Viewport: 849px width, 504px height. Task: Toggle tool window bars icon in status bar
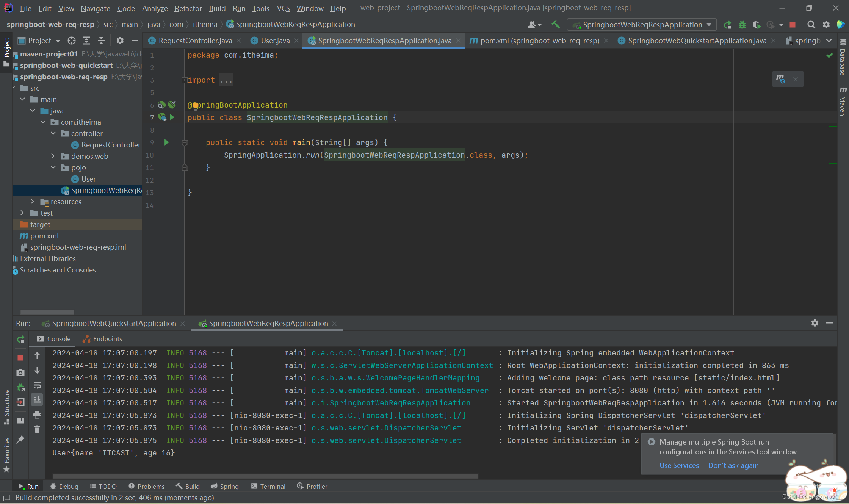pyautogui.click(x=7, y=498)
